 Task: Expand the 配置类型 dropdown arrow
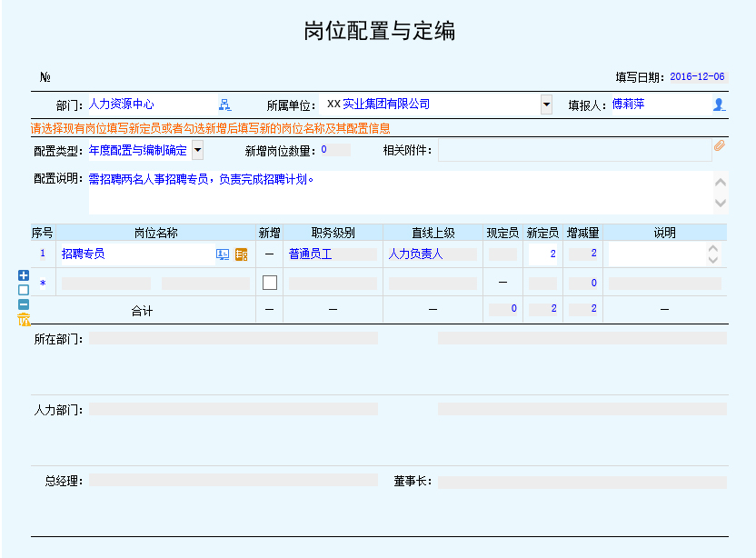(198, 150)
